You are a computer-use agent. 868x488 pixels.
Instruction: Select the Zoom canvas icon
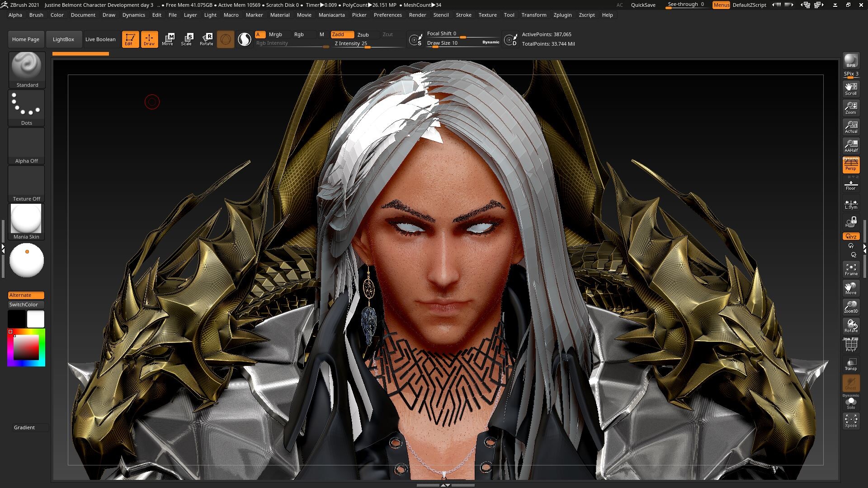[x=851, y=108]
